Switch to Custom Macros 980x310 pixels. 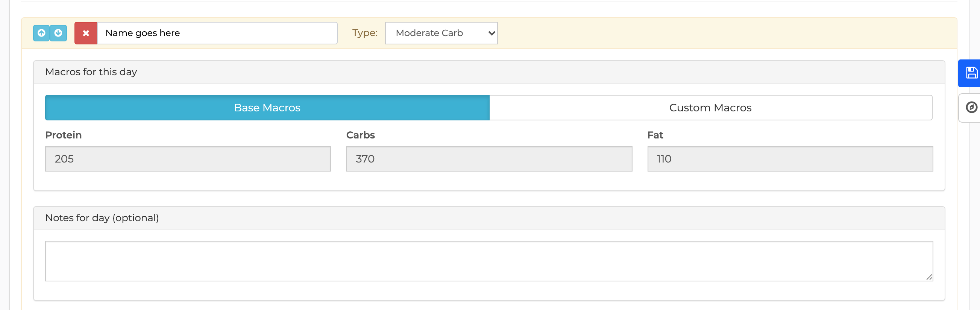click(710, 108)
